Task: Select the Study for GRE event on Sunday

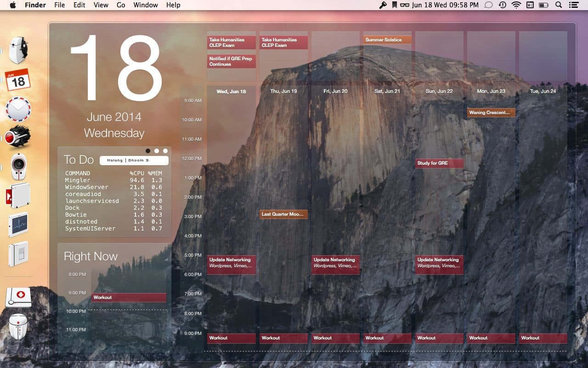Action: (438, 163)
